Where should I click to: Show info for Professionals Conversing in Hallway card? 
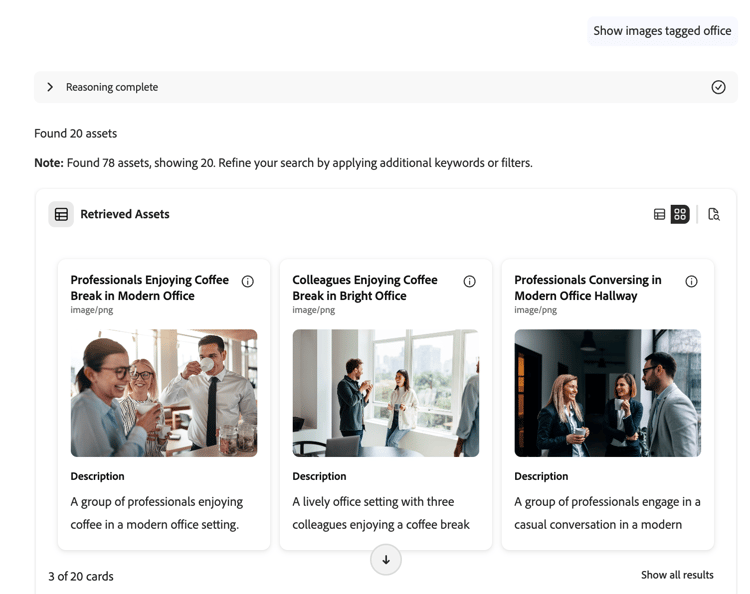(x=691, y=281)
